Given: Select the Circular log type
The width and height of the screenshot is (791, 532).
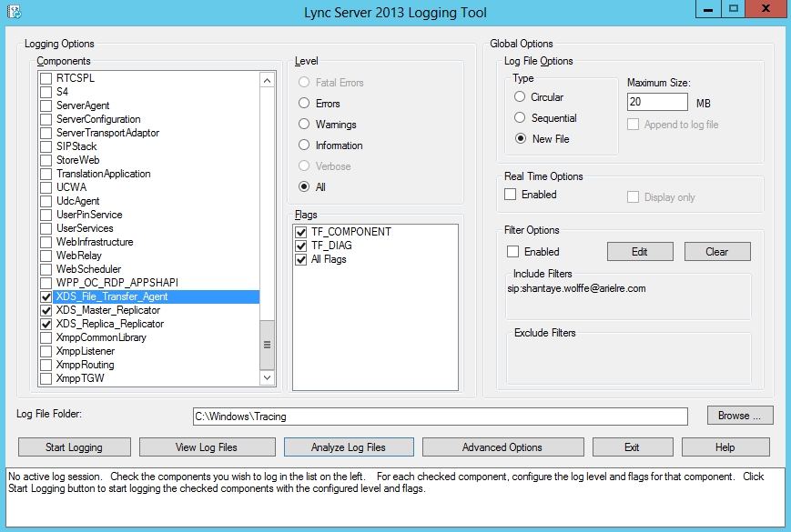Looking at the screenshot, I should (520, 96).
